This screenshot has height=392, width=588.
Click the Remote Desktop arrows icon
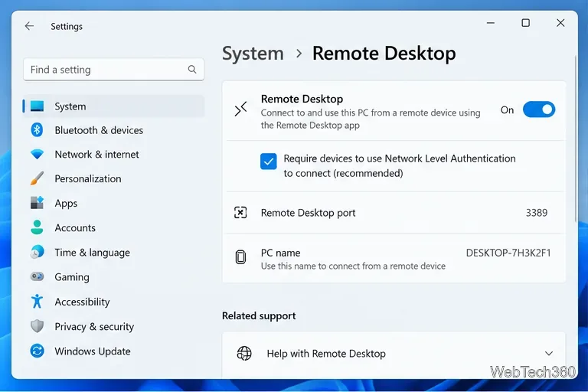pyautogui.click(x=240, y=109)
